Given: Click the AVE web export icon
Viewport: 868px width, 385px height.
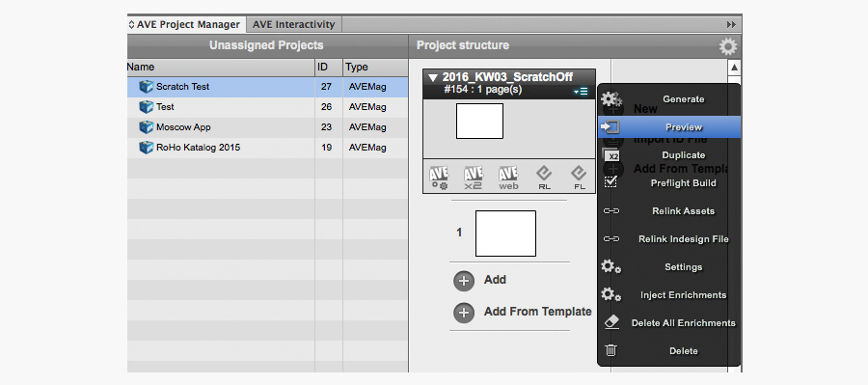Looking at the screenshot, I should pos(508,178).
